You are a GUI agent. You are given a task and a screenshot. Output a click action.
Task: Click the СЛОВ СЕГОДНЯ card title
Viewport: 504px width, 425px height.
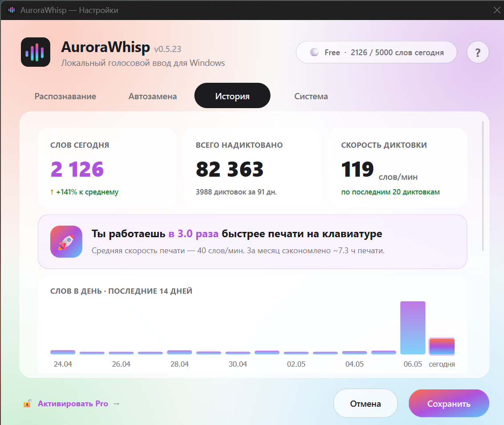(x=80, y=145)
